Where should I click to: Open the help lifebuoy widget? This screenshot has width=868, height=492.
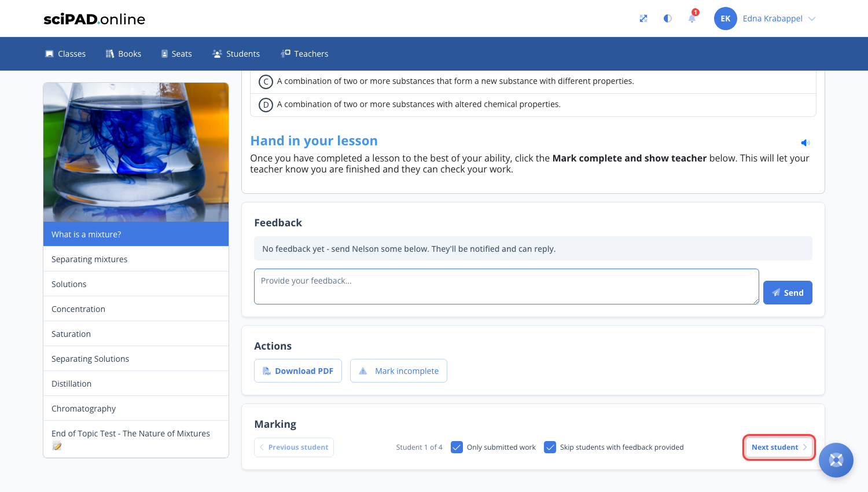point(836,460)
